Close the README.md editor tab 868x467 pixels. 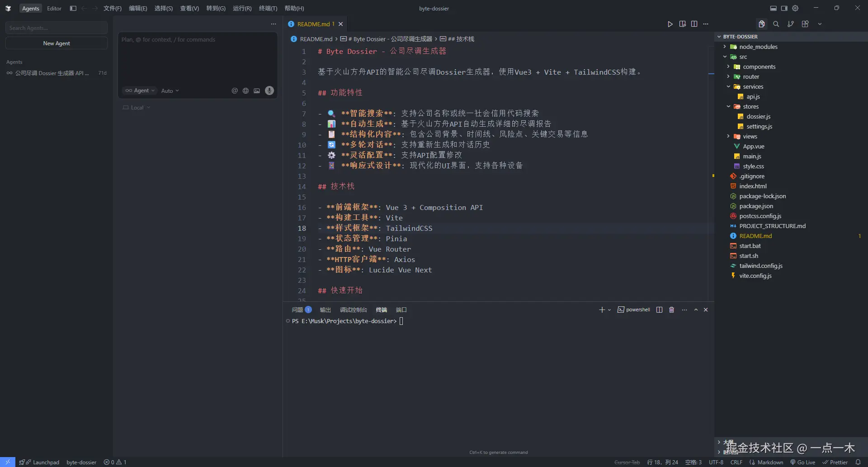pyautogui.click(x=341, y=24)
